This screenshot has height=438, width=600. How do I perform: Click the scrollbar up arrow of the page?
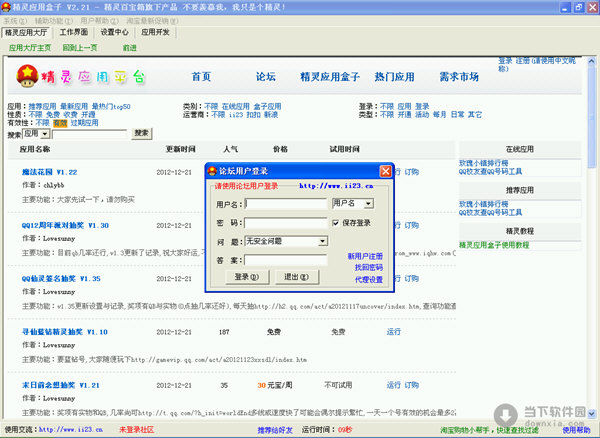592,61
